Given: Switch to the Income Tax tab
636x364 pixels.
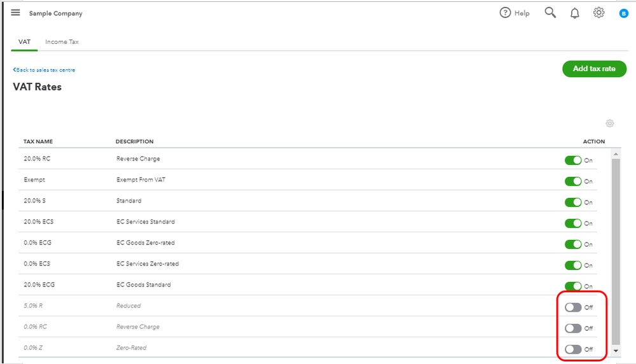Looking at the screenshot, I should pos(62,42).
